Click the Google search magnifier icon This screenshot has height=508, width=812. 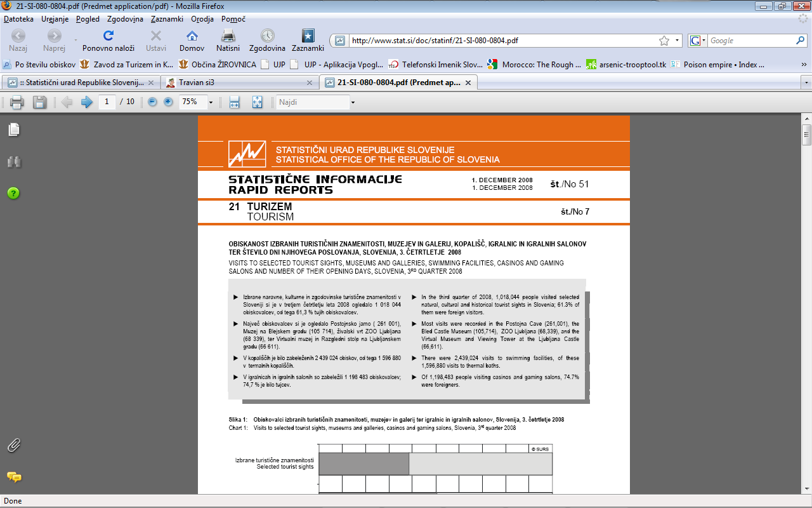click(801, 41)
